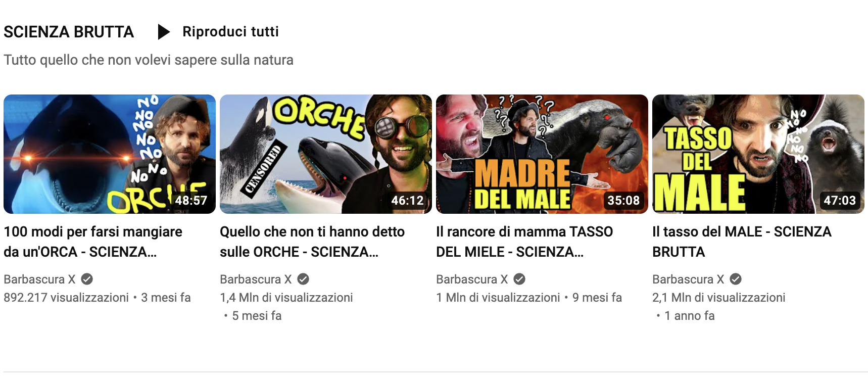This screenshot has height=379, width=868.
Task: Open title Quello che non ti hanno detto
Action: click(x=312, y=242)
